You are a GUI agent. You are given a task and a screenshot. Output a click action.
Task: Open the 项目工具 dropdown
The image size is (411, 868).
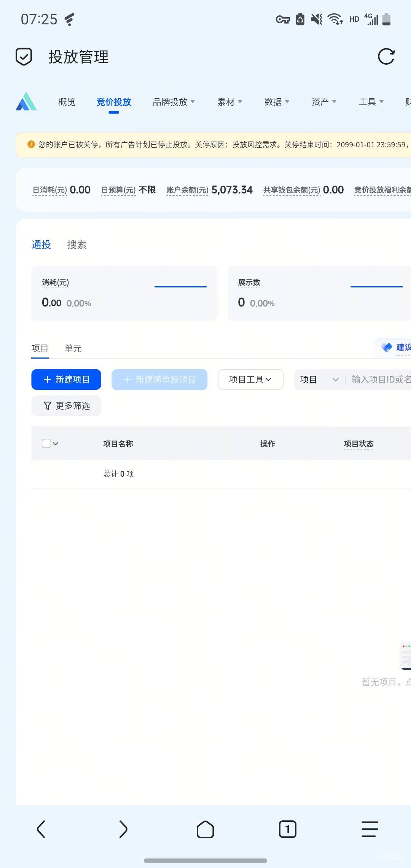[251, 380]
